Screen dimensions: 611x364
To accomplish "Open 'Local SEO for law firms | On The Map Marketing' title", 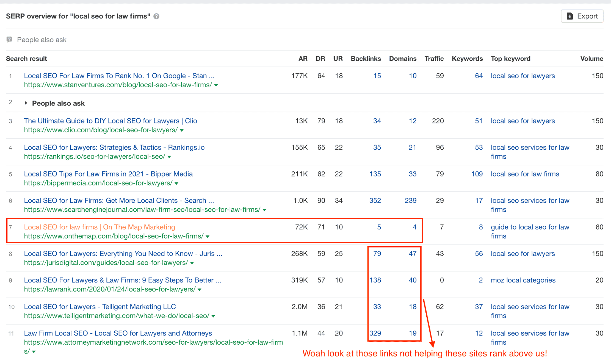I will (100, 227).
